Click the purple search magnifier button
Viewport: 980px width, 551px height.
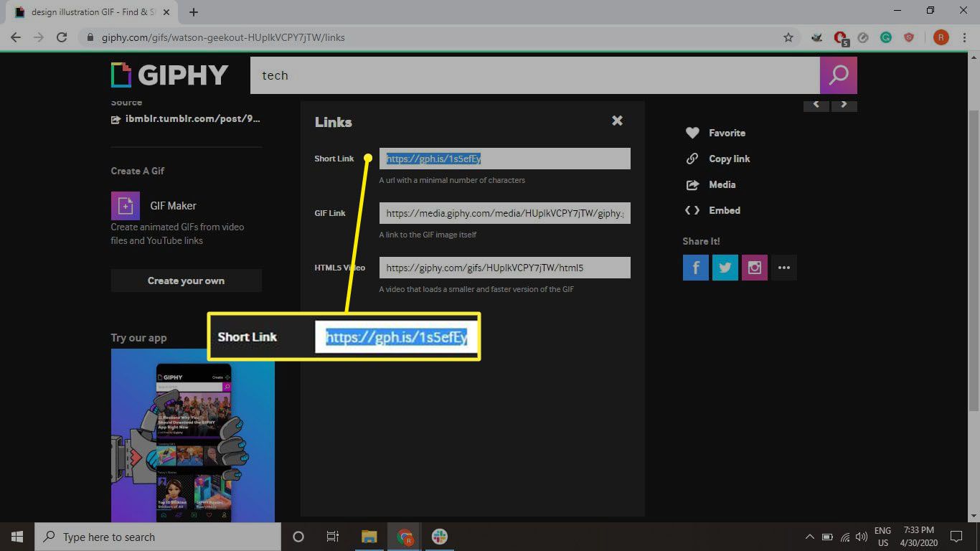(x=838, y=75)
